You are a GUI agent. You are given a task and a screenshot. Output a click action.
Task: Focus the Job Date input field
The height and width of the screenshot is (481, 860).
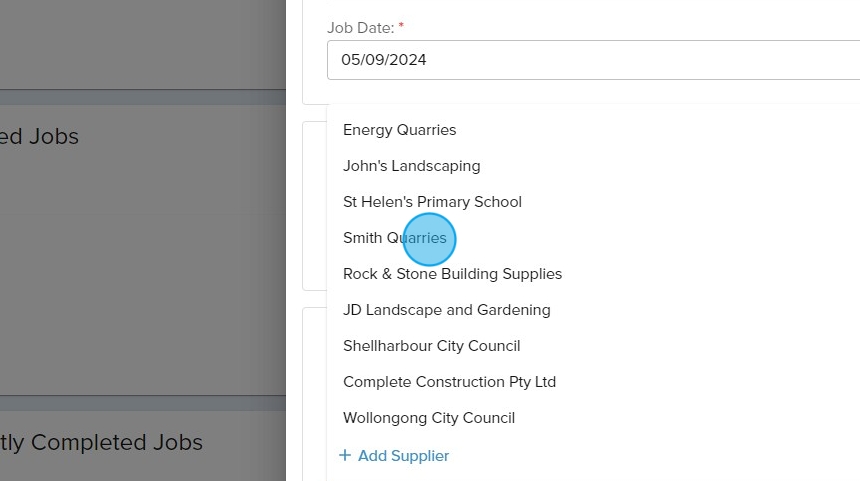pyautogui.click(x=590, y=60)
